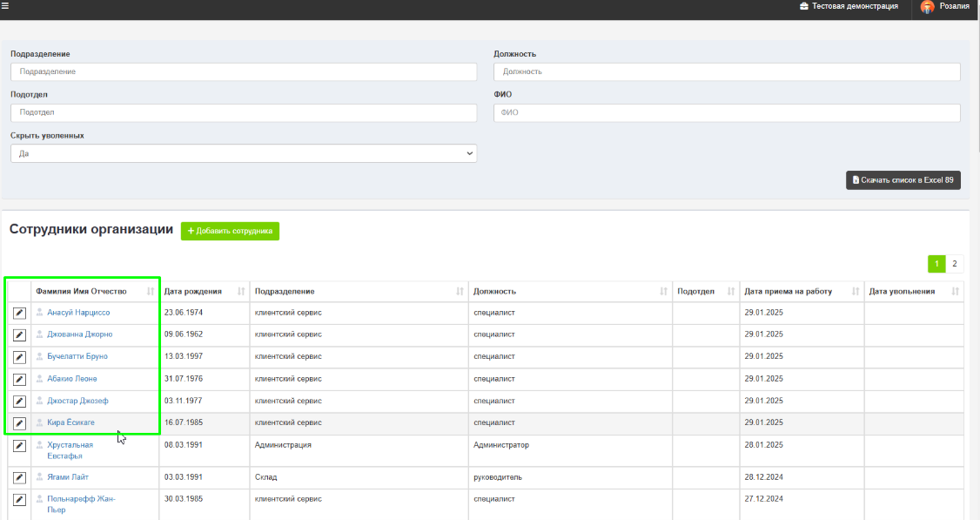Click the Подотдел filter field
The height and width of the screenshot is (520, 980).
(x=244, y=112)
